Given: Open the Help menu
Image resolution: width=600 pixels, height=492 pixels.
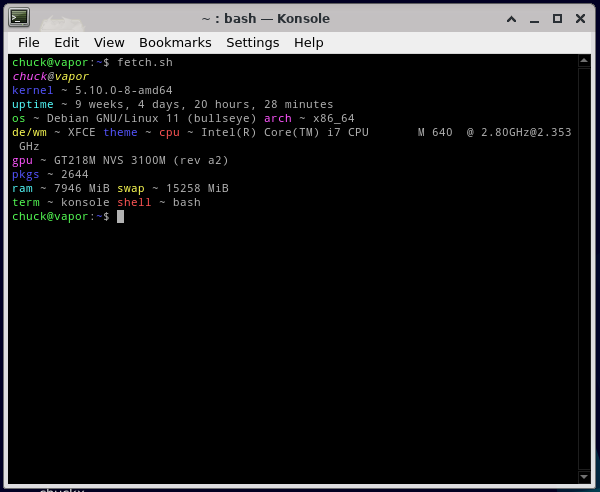Looking at the screenshot, I should pyautogui.click(x=309, y=42).
